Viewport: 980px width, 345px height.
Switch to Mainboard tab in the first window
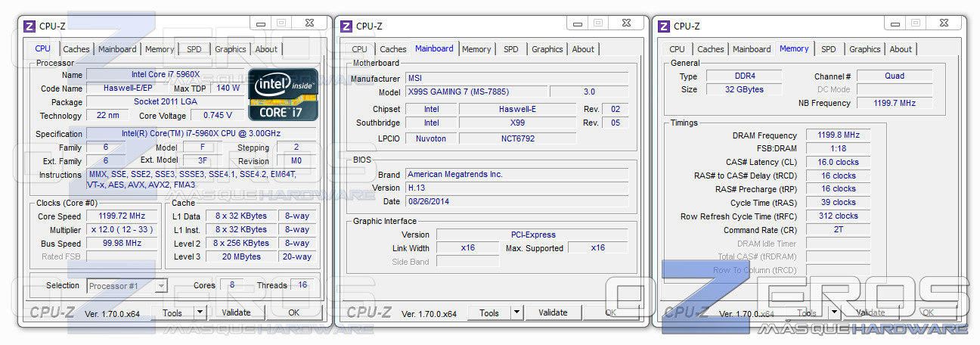(x=118, y=49)
